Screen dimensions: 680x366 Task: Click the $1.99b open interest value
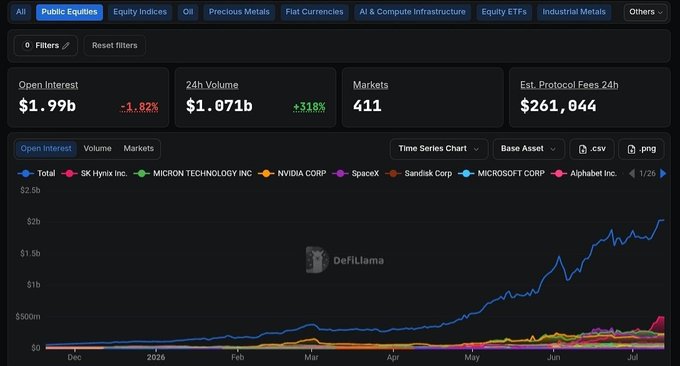[47, 106]
